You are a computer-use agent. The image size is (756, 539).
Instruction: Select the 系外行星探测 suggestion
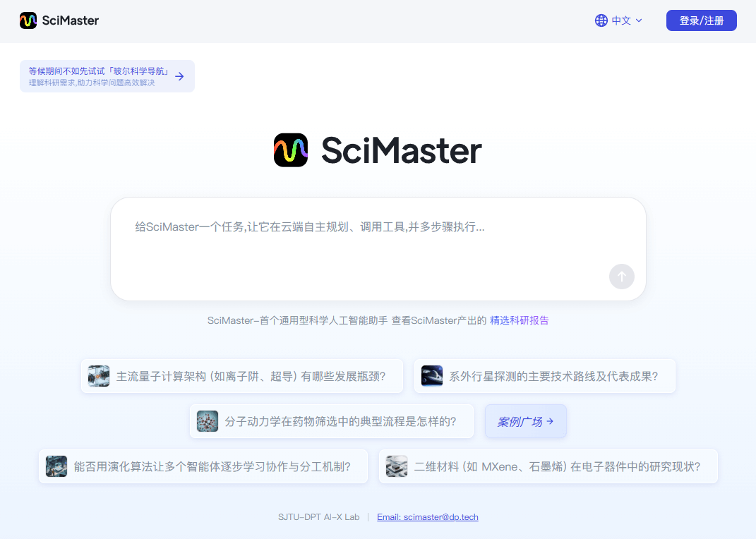pos(545,376)
